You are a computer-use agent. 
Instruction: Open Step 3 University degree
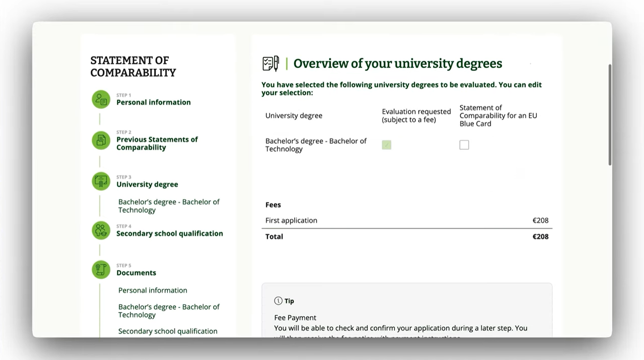(147, 184)
